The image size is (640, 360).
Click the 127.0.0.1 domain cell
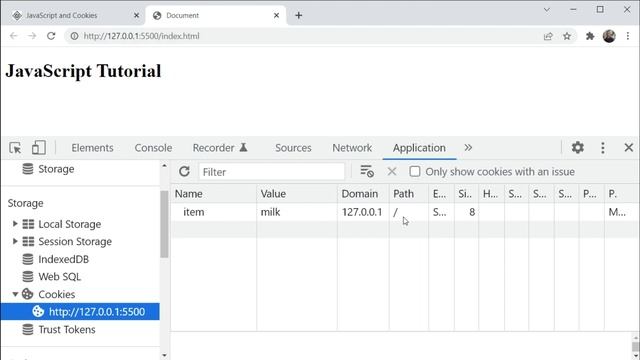click(x=363, y=212)
